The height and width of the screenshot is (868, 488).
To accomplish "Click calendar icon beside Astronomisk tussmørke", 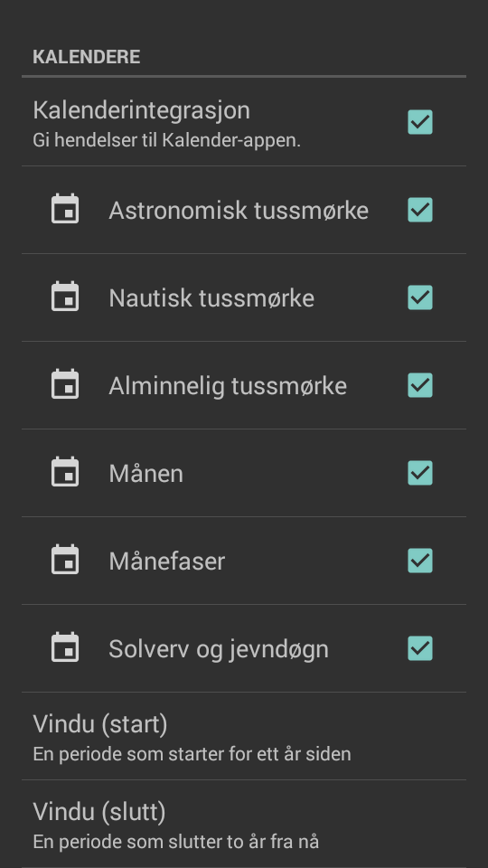I will click(x=65, y=209).
